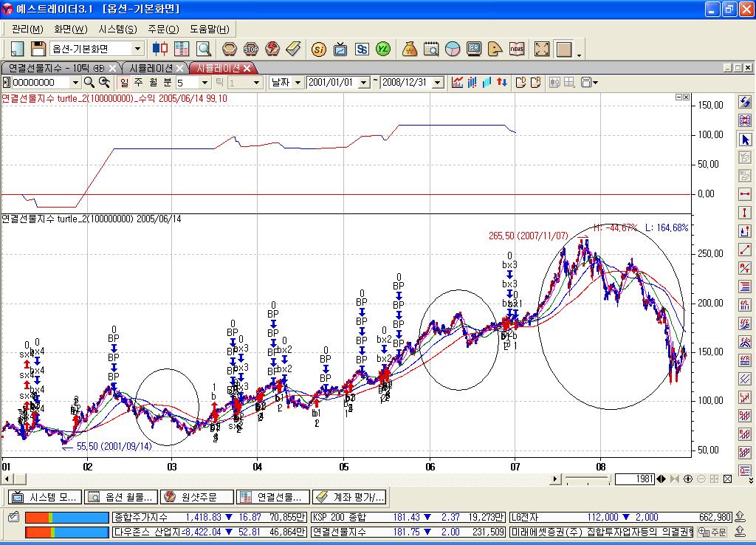Click the TV monitor chart icon
This screenshot has height=545, width=756.
(x=340, y=49)
